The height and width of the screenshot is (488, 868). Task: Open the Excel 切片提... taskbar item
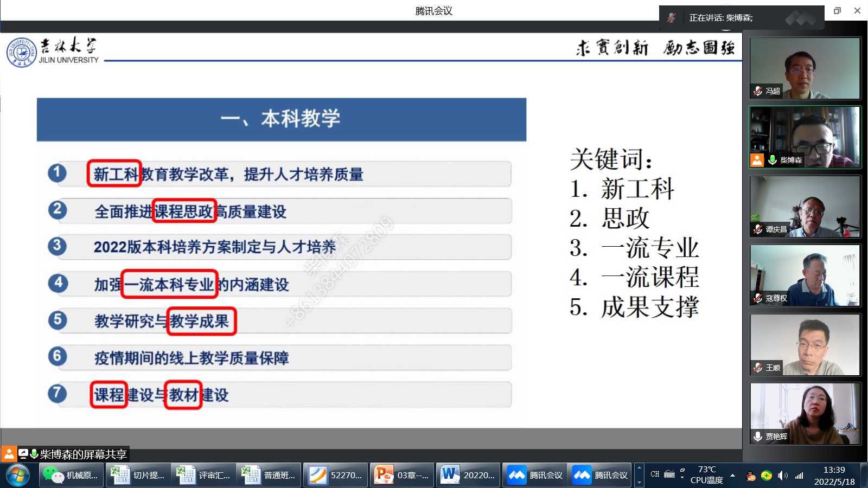coord(138,476)
